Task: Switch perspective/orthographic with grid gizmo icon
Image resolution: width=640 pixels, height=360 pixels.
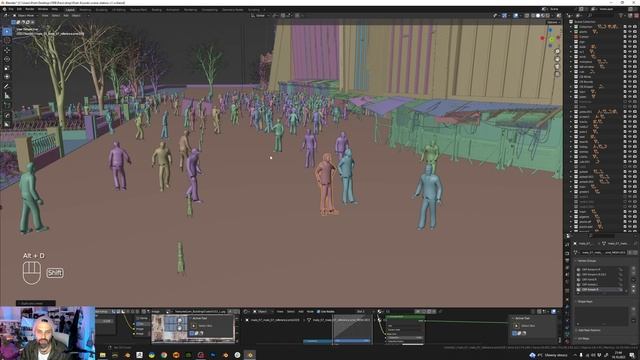Action: 557,74
